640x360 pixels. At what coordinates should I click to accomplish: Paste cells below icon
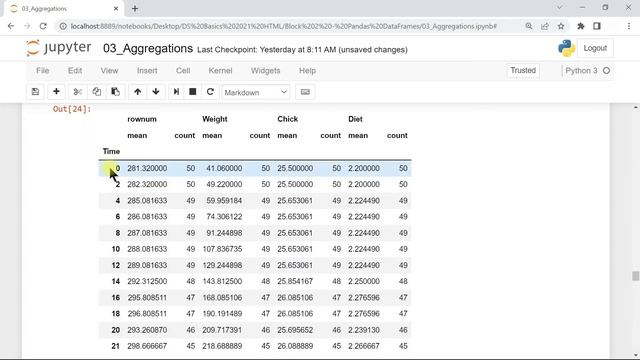[x=115, y=92]
